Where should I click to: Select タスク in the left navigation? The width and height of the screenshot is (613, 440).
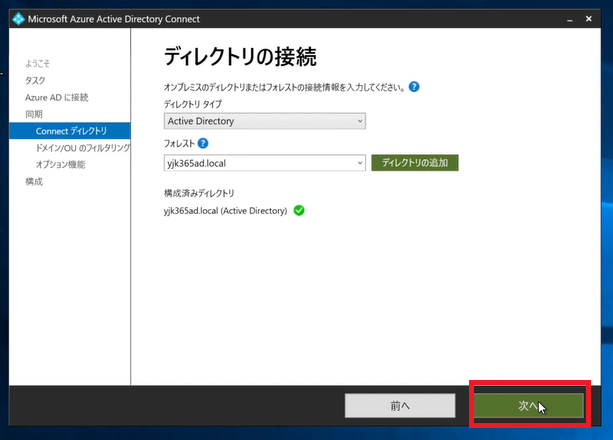point(35,80)
